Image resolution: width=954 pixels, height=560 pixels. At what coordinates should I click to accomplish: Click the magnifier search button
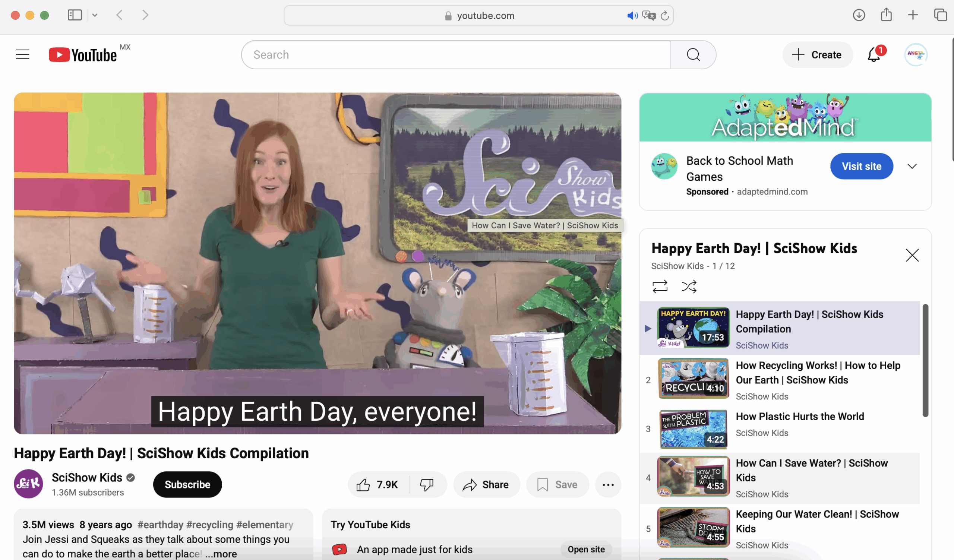tap(693, 55)
